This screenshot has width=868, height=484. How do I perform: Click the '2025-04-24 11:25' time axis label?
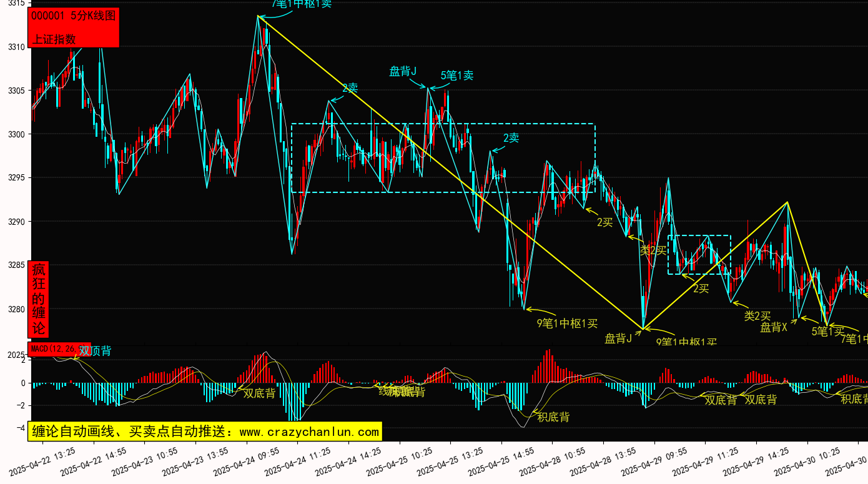297,461
